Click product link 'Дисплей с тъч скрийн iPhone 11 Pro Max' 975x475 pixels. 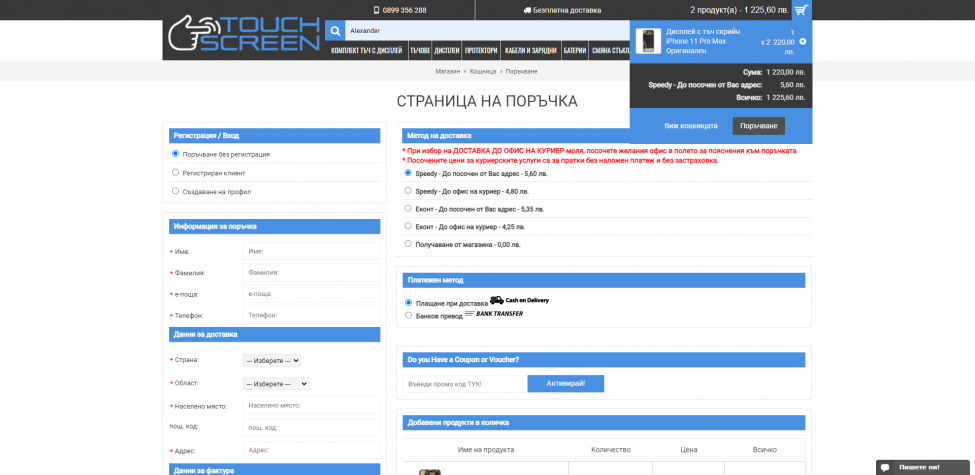703,41
